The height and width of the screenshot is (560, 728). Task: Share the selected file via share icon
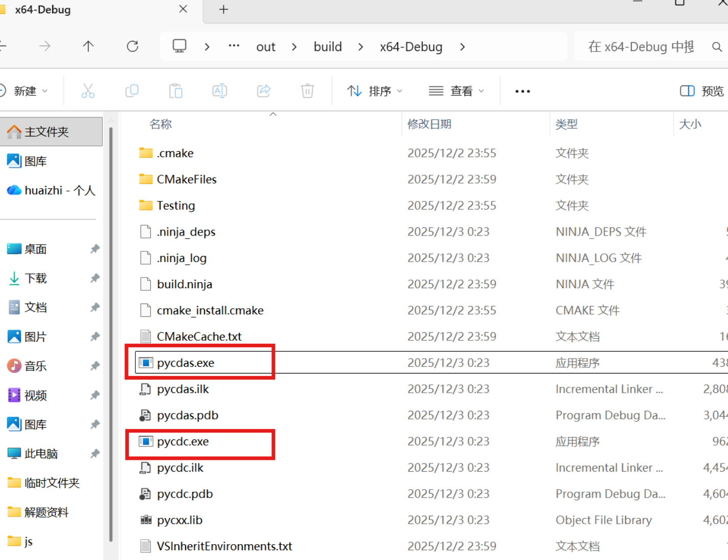tap(263, 90)
